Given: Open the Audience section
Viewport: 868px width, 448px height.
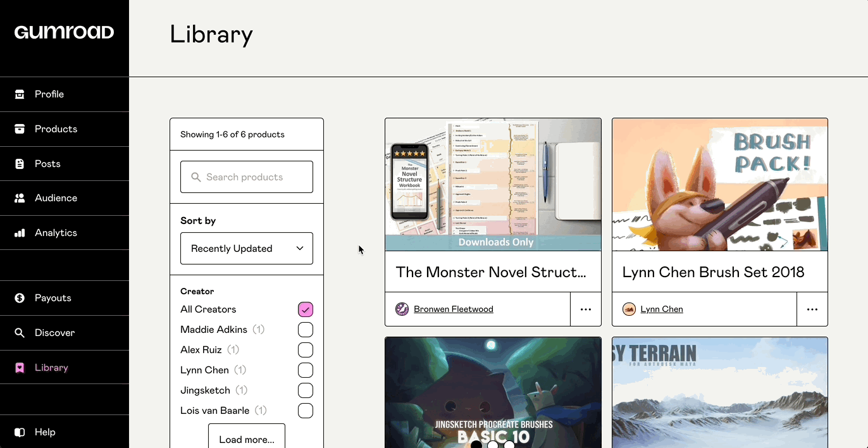Looking at the screenshot, I should [65, 198].
